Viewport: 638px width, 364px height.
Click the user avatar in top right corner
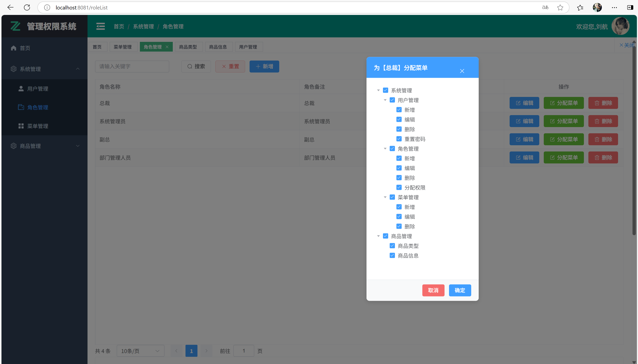621,26
